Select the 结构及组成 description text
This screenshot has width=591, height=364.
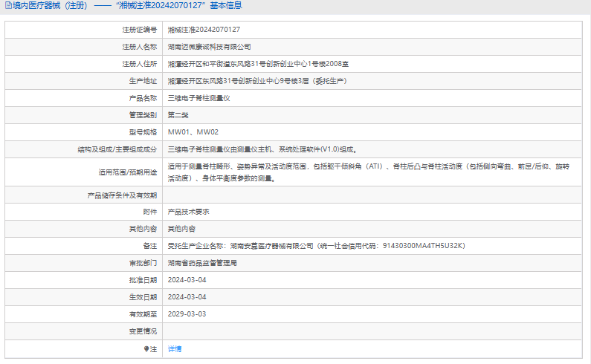point(262,149)
